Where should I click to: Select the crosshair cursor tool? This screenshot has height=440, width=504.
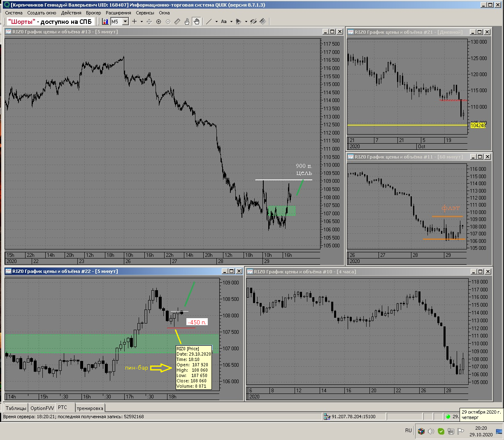134,21
